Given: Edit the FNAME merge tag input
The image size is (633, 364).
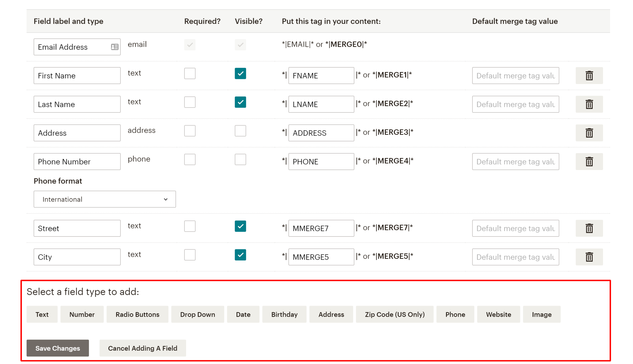Looking at the screenshot, I should tap(321, 75).
